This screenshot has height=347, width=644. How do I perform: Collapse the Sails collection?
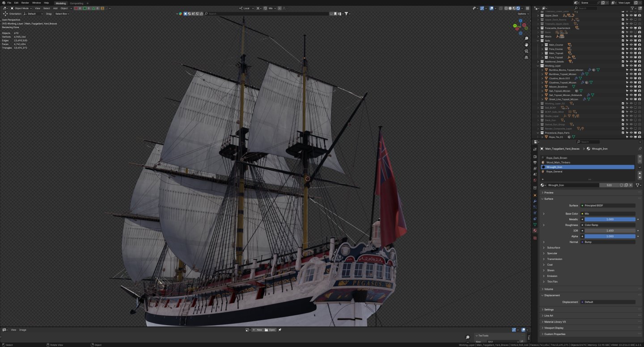(x=538, y=41)
